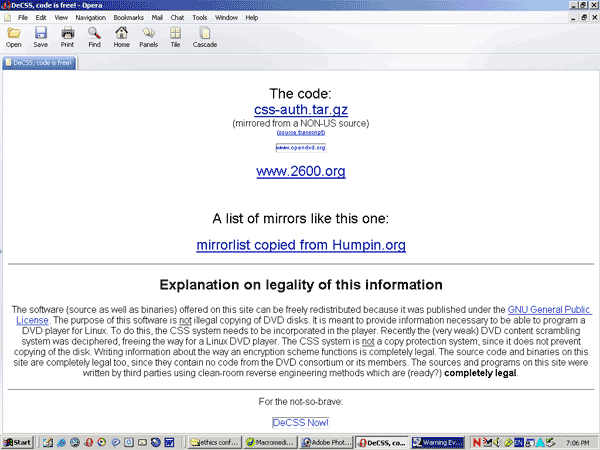Open the Mail menu

point(157,18)
